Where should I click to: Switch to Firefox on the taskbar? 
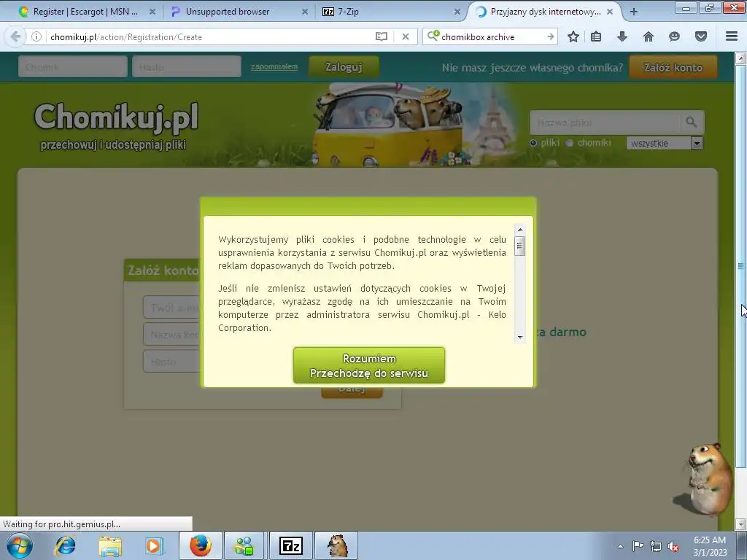(x=201, y=545)
